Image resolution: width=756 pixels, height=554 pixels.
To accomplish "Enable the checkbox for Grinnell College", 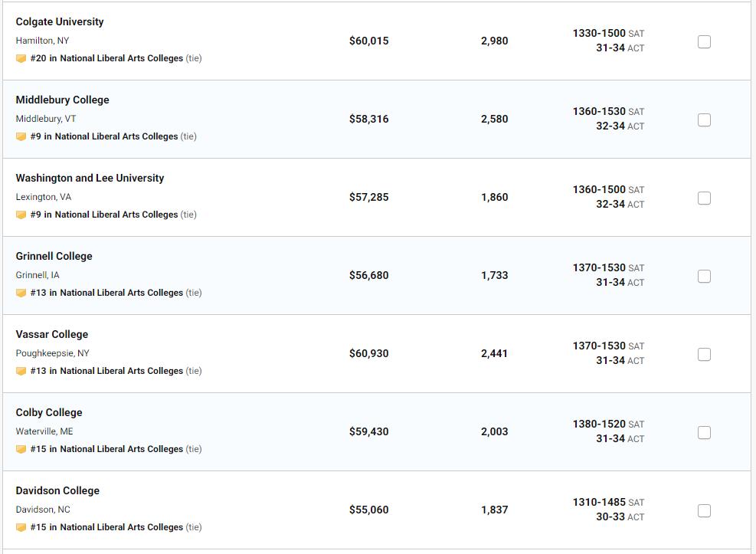I will click(x=704, y=277).
